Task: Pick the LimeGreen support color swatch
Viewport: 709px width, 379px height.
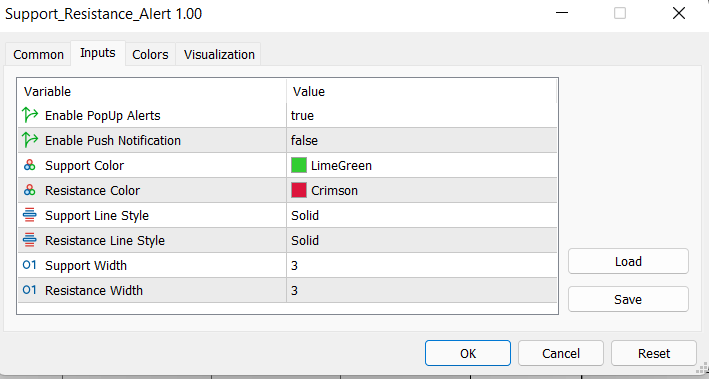Action: 299,165
